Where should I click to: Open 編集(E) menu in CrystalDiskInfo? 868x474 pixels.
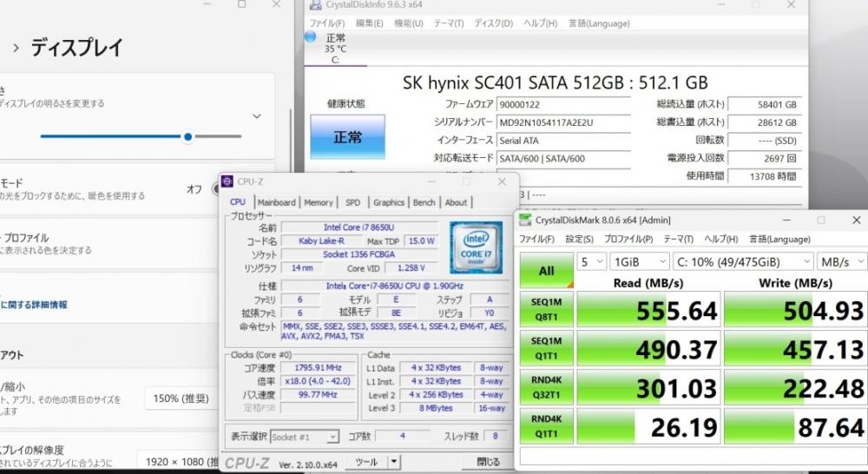(369, 23)
